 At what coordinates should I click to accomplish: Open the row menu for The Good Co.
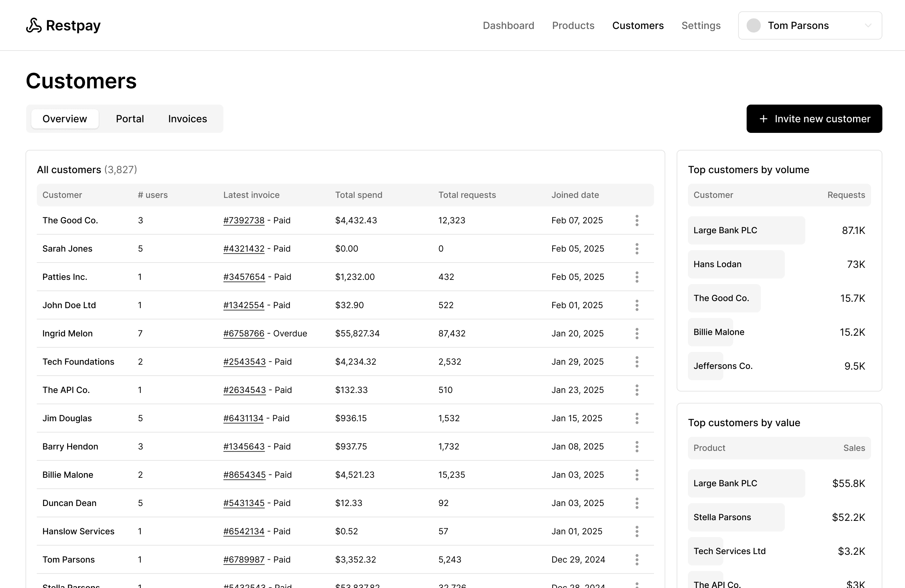(637, 220)
